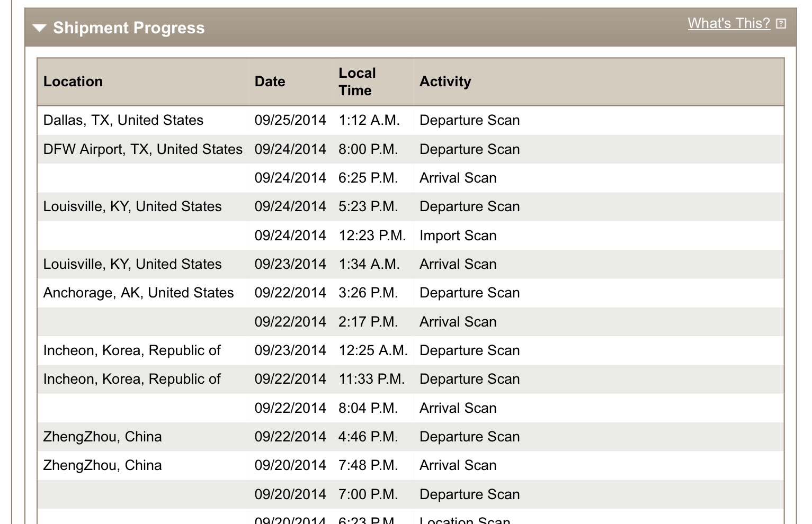This screenshot has height=524, width=812.
Task: Select the Location column header
Action: (x=73, y=82)
